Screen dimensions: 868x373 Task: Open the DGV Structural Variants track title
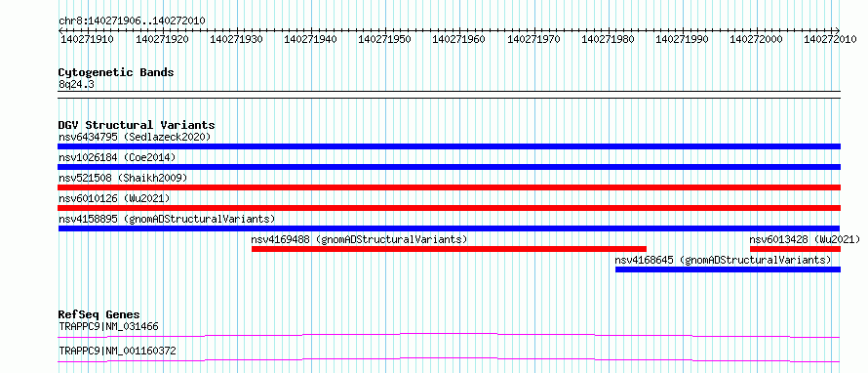click(137, 125)
